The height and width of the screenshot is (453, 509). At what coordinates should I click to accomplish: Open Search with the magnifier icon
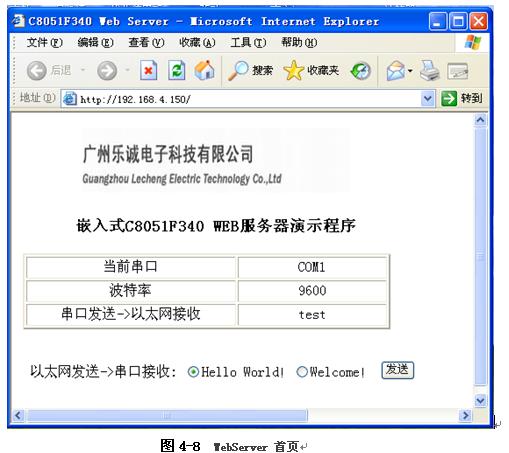point(238,71)
